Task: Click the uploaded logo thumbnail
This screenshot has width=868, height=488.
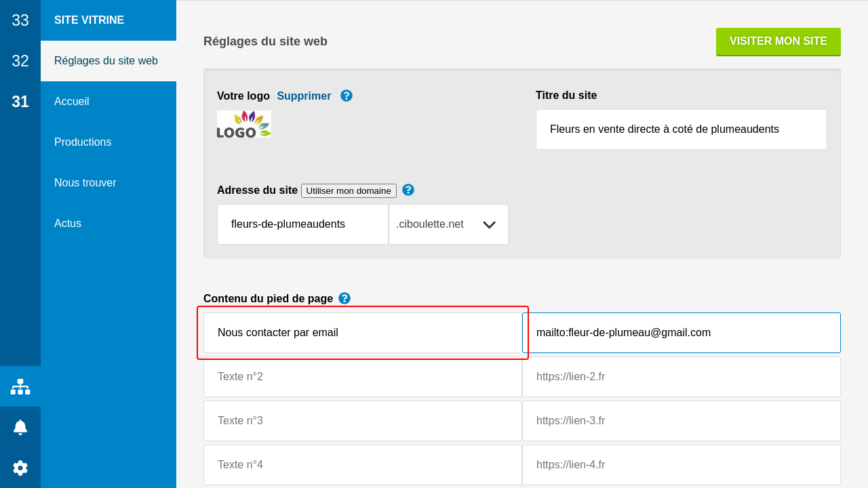Action: click(x=244, y=125)
